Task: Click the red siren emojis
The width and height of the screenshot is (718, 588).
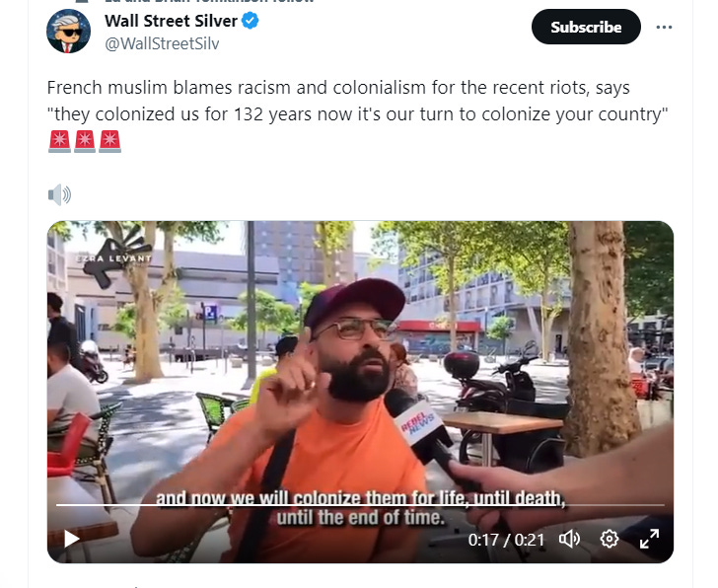Action: tap(84, 141)
